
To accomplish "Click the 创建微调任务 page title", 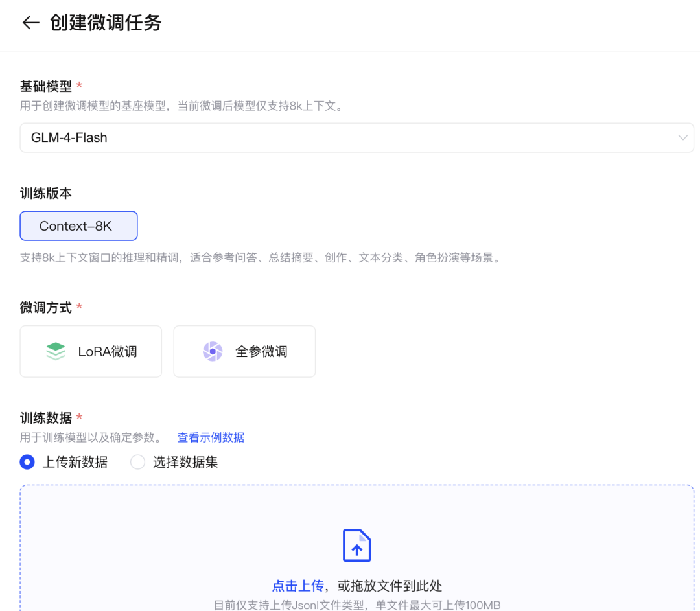I will pyautogui.click(x=106, y=23).
